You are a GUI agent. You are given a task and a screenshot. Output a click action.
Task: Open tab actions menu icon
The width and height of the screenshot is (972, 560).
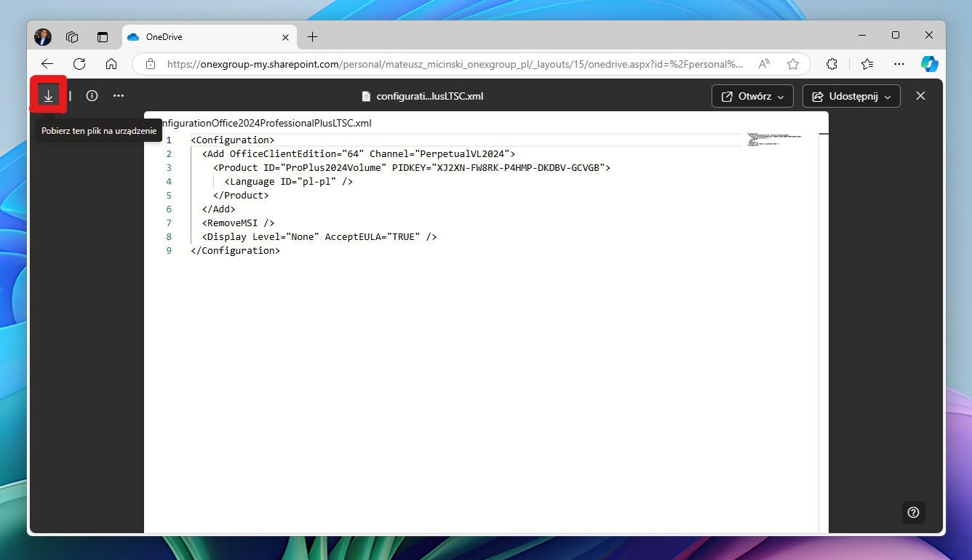click(x=102, y=36)
